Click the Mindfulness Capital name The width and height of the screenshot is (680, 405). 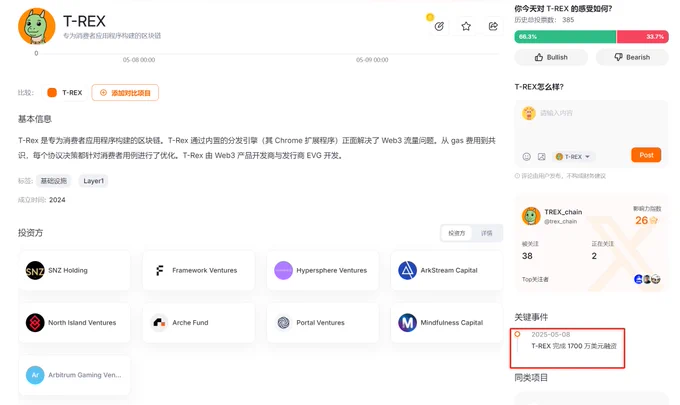pos(451,323)
